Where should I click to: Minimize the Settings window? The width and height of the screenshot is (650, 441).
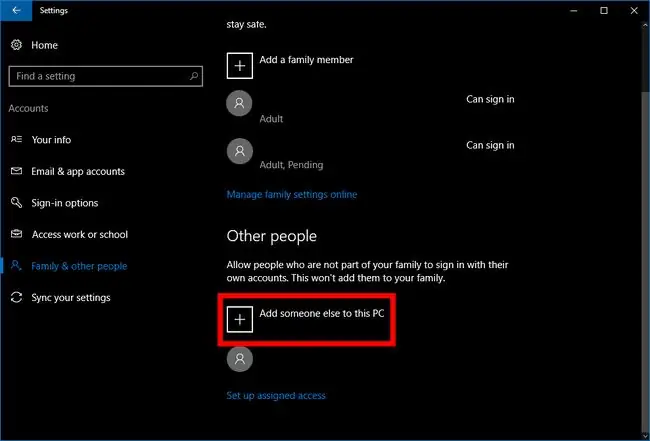[574, 11]
